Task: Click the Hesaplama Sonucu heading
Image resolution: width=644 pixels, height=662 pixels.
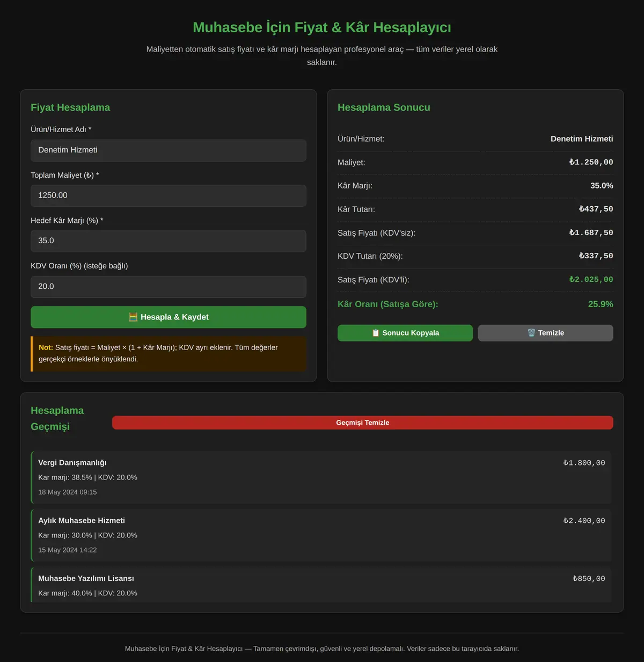Action: point(384,107)
